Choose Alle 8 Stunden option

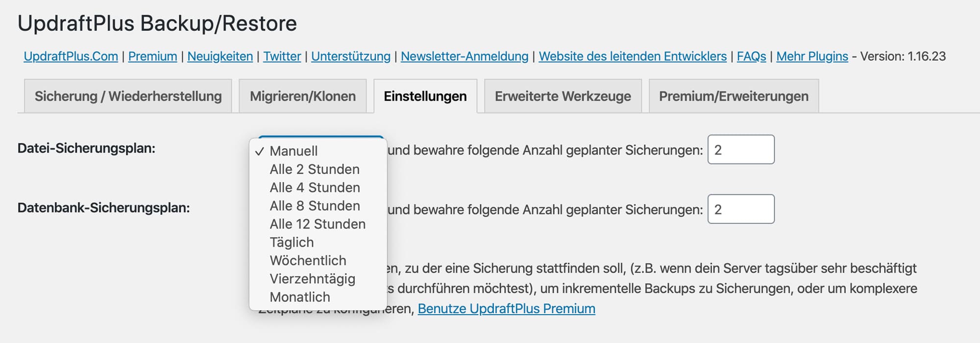coord(318,206)
